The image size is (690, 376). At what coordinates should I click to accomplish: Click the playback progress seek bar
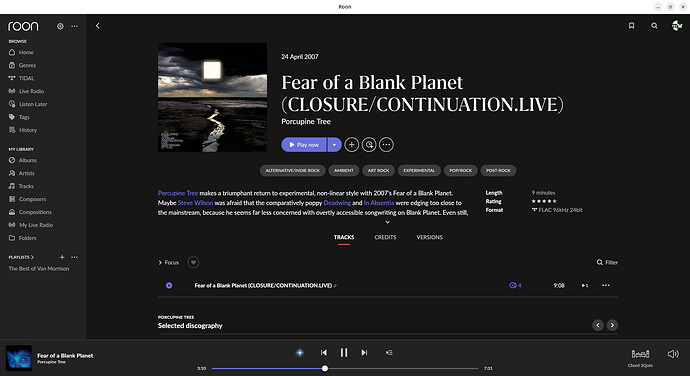(345, 369)
